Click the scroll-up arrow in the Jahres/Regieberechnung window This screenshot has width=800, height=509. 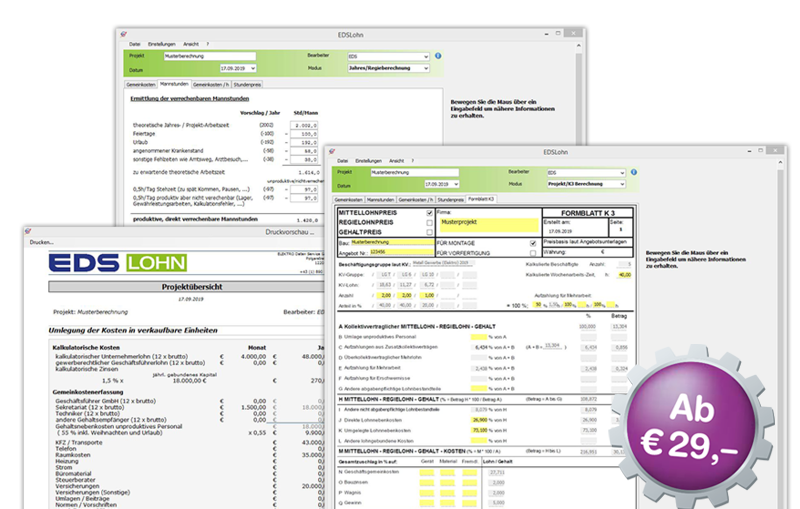579,45
